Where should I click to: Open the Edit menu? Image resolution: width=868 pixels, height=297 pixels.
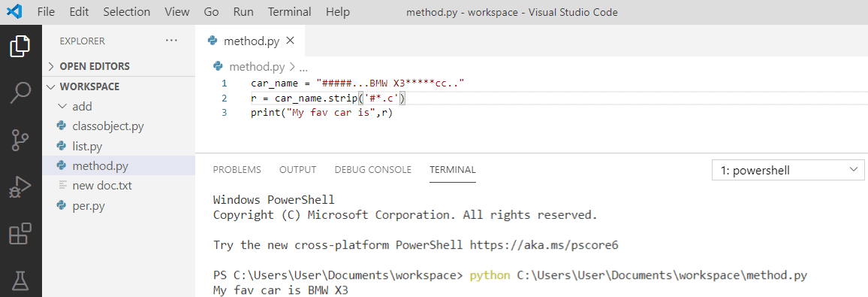pos(79,11)
